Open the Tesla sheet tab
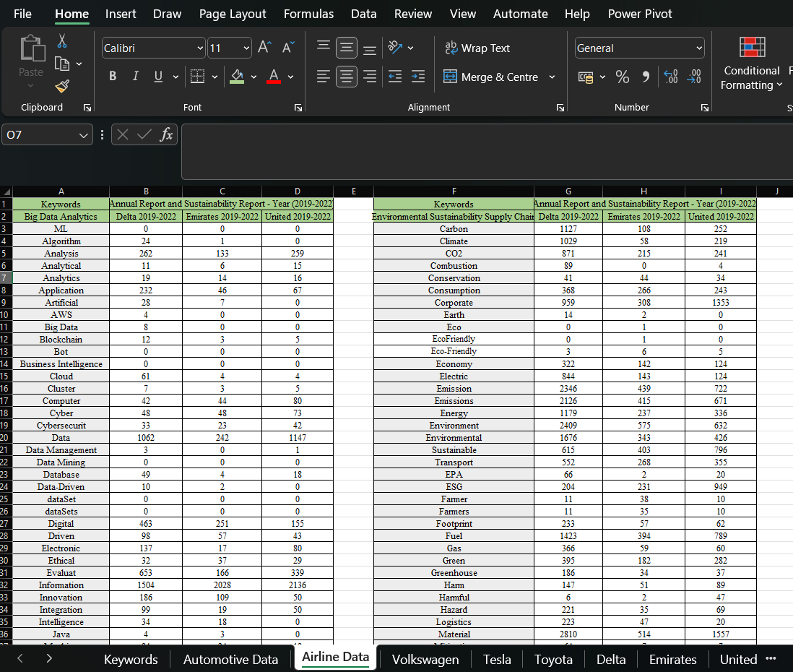 (x=497, y=659)
